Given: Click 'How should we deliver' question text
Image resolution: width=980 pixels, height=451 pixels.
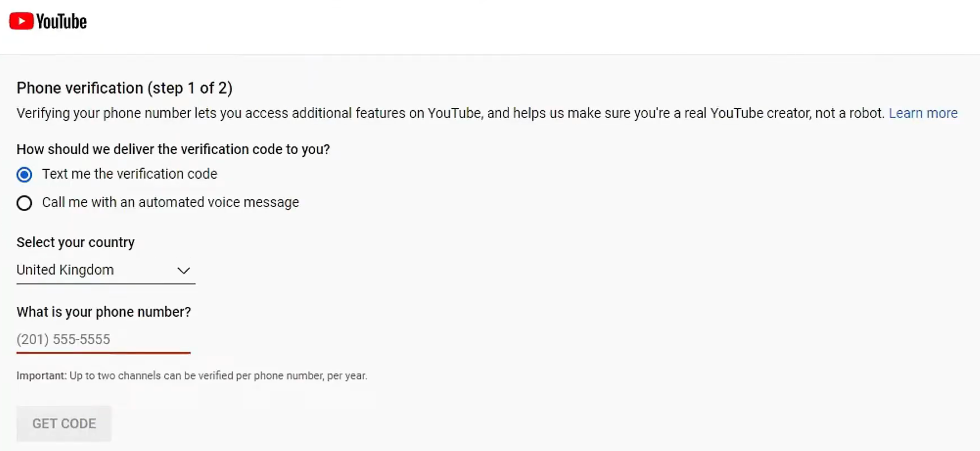Looking at the screenshot, I should [x=173, y=150].
